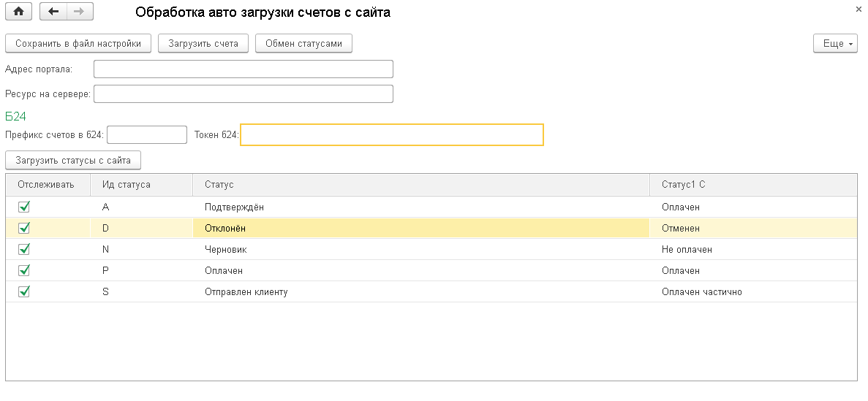Select status id D cell

[x=142, y=228]
